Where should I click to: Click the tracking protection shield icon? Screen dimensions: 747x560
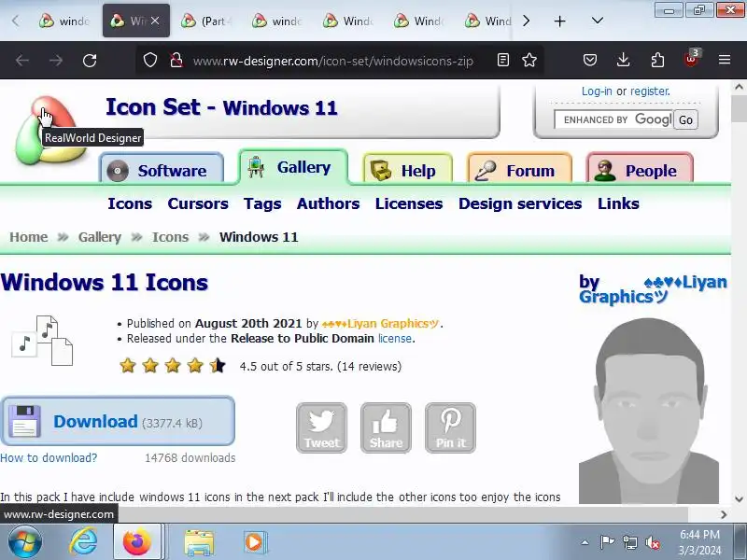150,60
